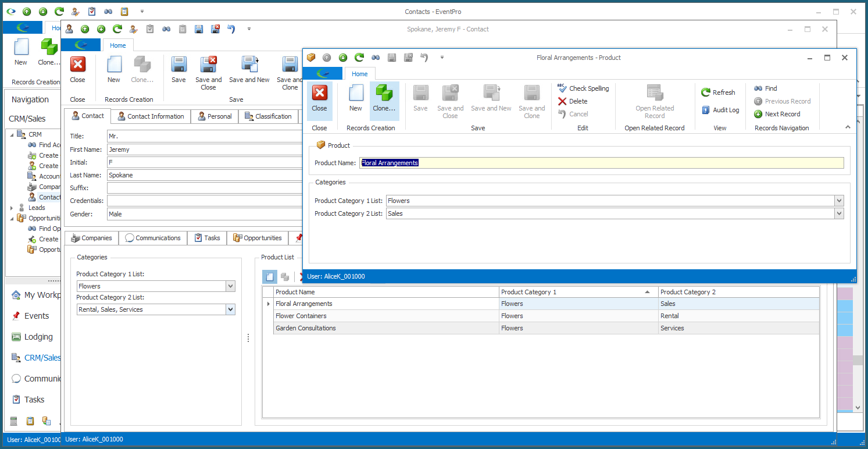Collapse the Product window ribbon

click(x=848, y=127)
